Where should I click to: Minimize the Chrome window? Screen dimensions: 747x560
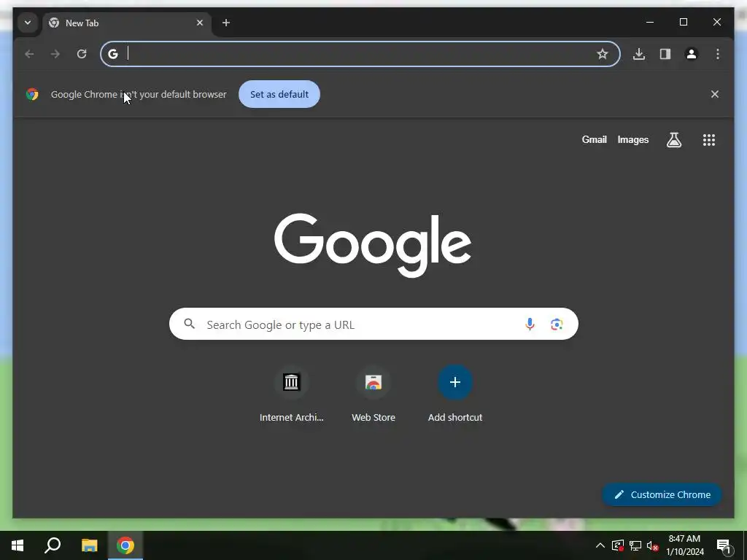[650, 22]
